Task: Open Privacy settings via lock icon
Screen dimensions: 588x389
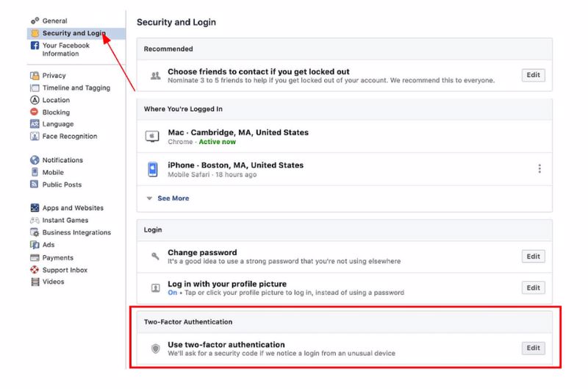Action: tap(35, 76)
